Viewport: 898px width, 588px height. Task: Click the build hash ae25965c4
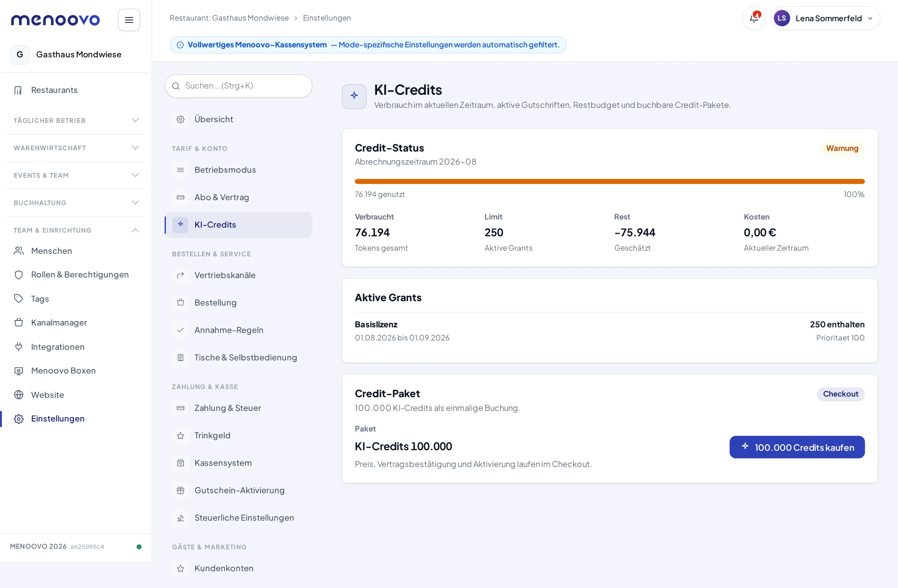[87, 547]
